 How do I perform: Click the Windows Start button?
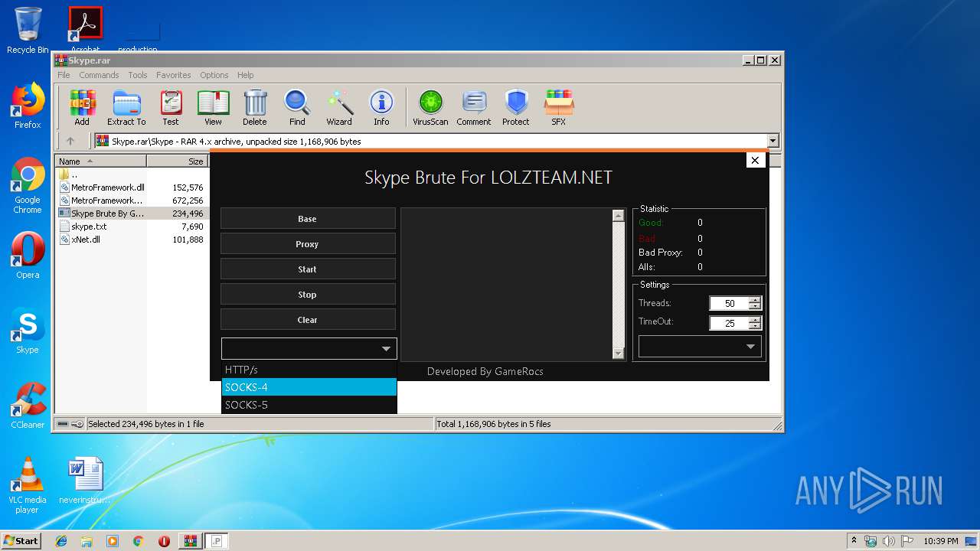pyautogui.click(x=21, y=541)
